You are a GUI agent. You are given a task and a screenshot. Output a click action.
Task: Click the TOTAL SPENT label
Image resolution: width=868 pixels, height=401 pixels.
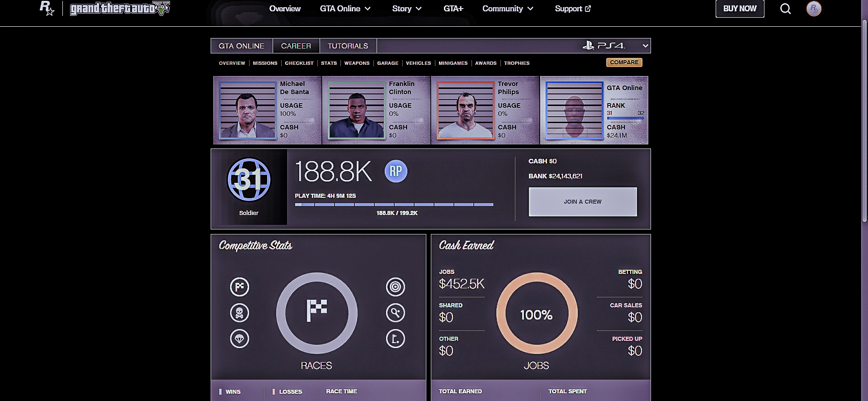point(567,391)
